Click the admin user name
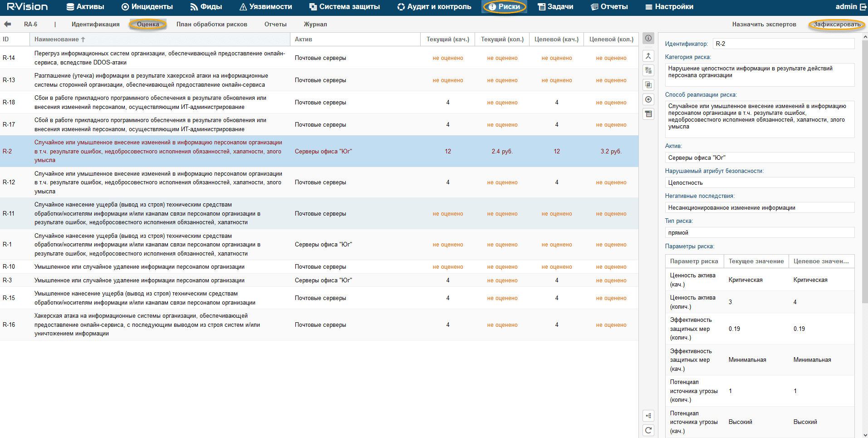868x438 pixels. coord(846,7)
